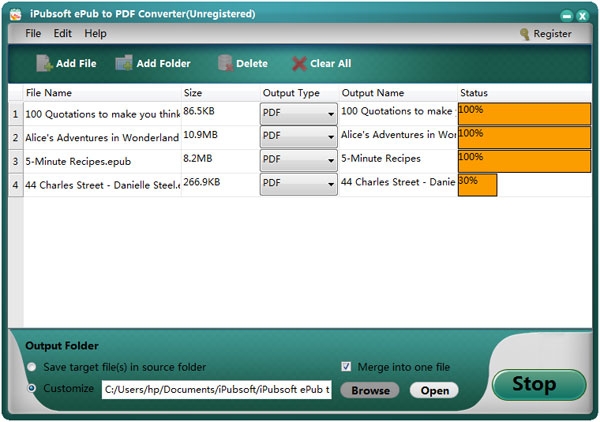Click output name 44 Charles Street - Danie

398,185
